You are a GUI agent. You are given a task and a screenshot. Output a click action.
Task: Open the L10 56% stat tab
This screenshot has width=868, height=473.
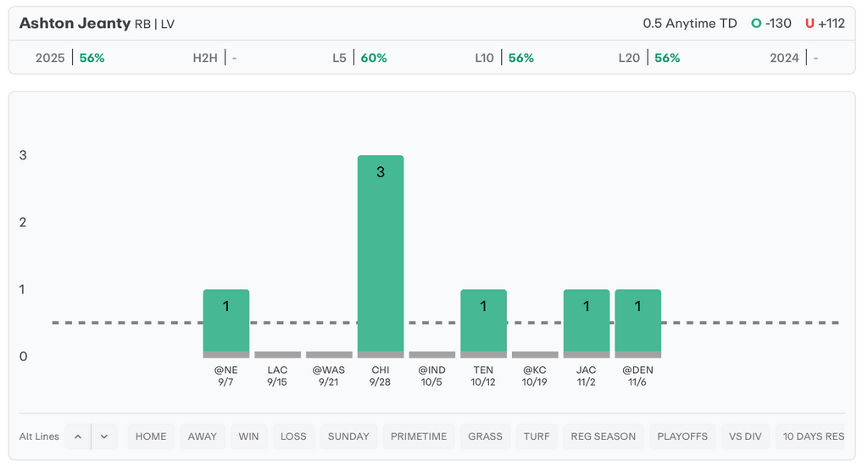pyautogui.click(x=504, y=58)
